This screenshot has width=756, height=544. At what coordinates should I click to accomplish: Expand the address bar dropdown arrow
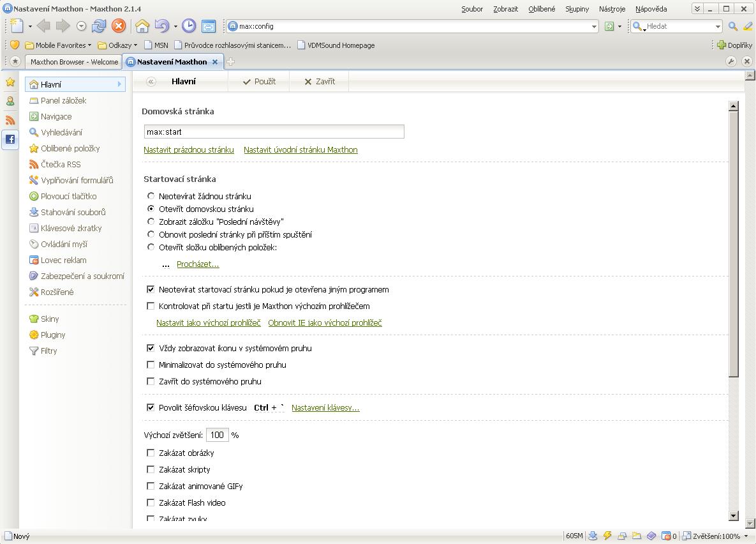pyautogui.click(x=594, y=27)
